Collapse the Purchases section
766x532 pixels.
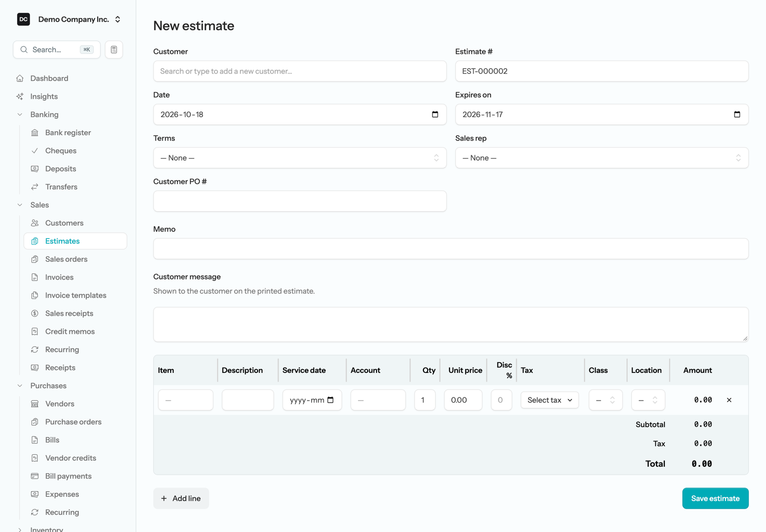(20, 386)
